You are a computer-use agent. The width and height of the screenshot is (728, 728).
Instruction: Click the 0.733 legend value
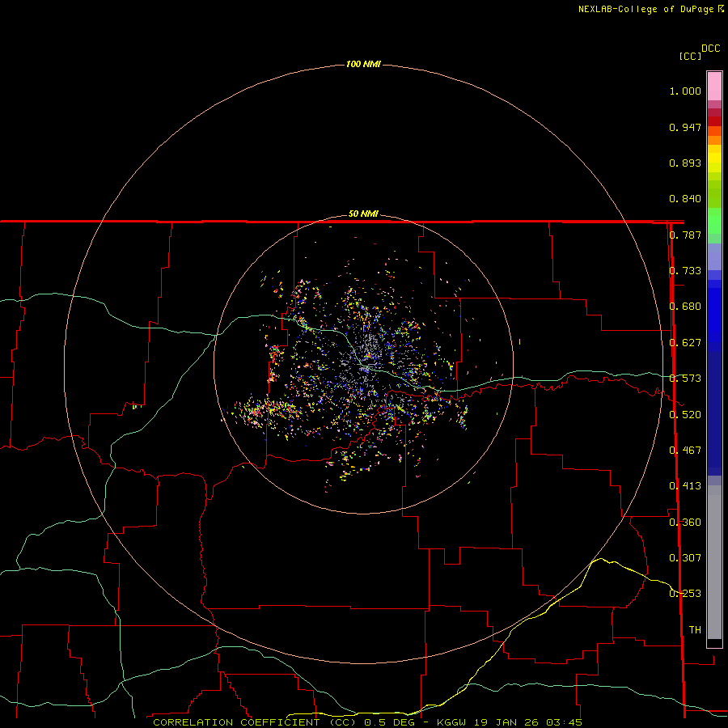click(685, 271)
